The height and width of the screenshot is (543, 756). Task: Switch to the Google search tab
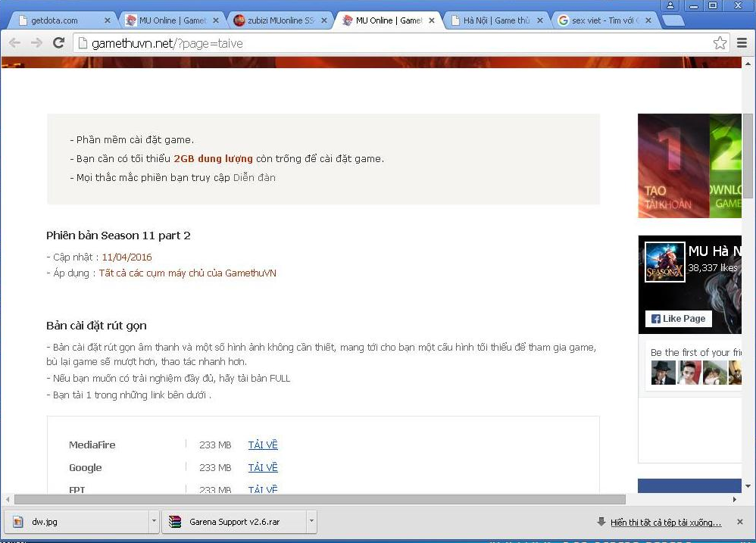point(604,20)
